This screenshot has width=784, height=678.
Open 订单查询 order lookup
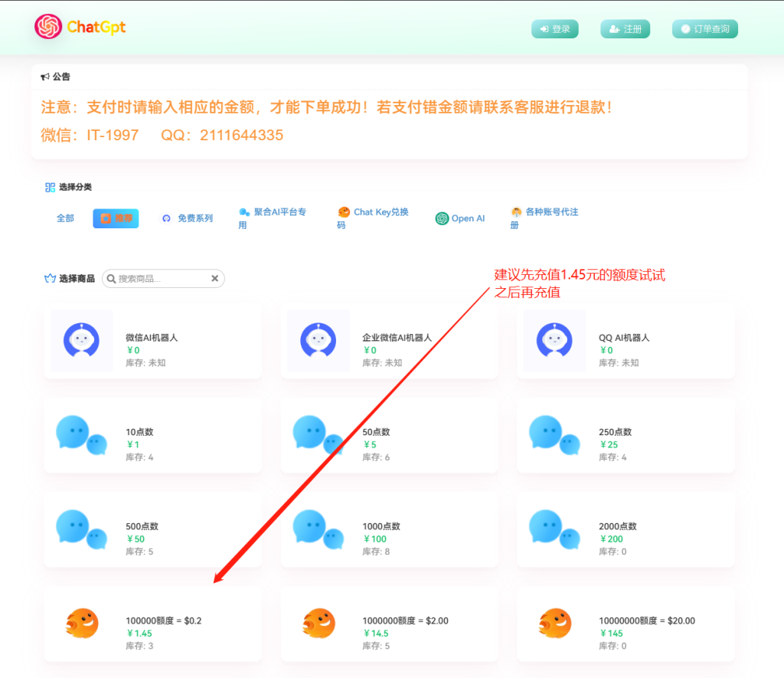tap(704, 29)
